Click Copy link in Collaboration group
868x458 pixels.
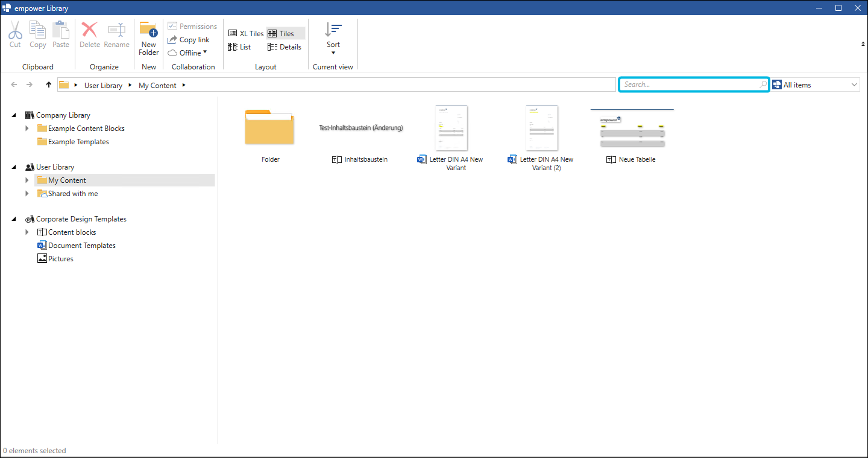pos(189,40)
